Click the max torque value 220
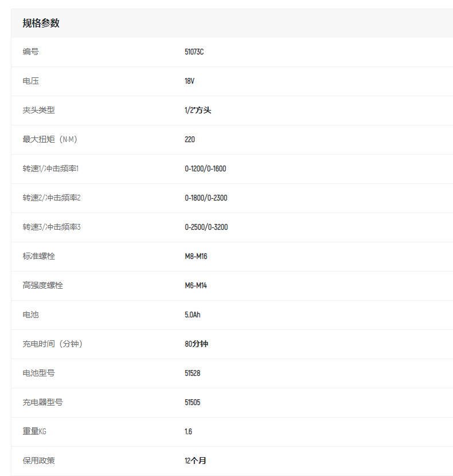The width and height of the screenshot is (453, 476). 190,140
